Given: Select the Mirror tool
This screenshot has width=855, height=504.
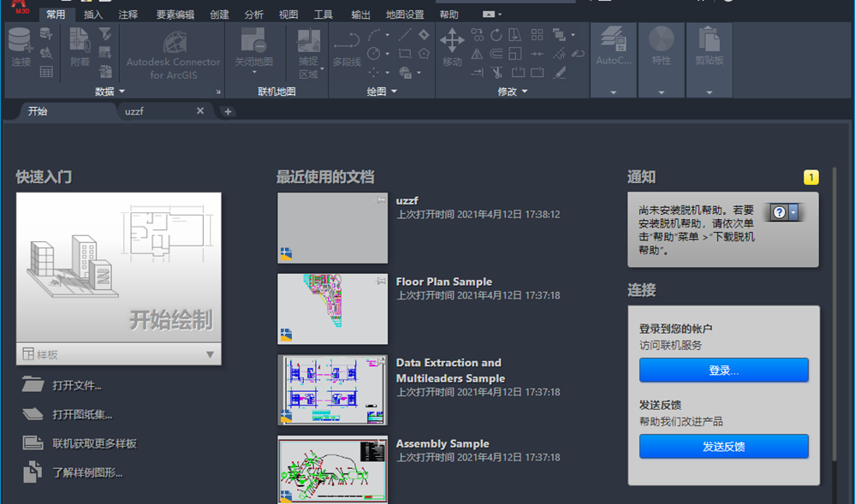Looking at the screenshot, I should [477, 53].
